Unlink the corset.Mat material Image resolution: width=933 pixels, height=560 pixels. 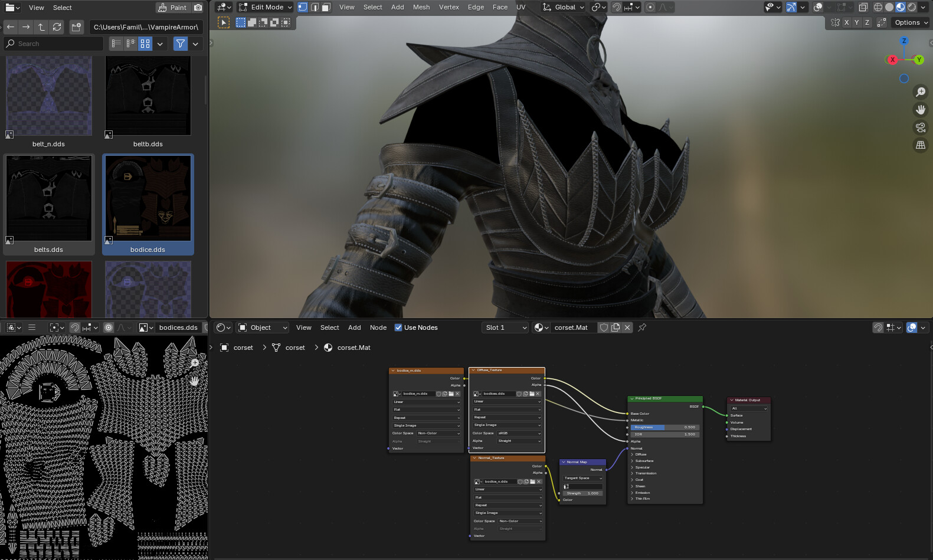pos(627,328)
